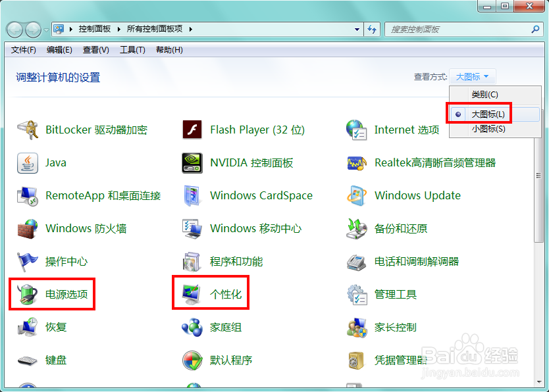Viewport: 549px width, 392px height.
Task: Click the search magnifier icon
Action: [535, 30]
